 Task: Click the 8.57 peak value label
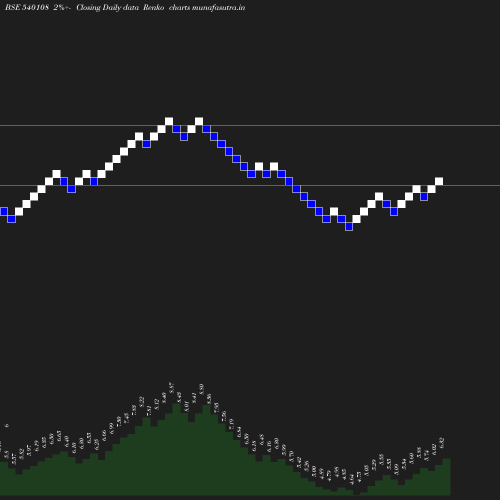click(x=172, y=388)
